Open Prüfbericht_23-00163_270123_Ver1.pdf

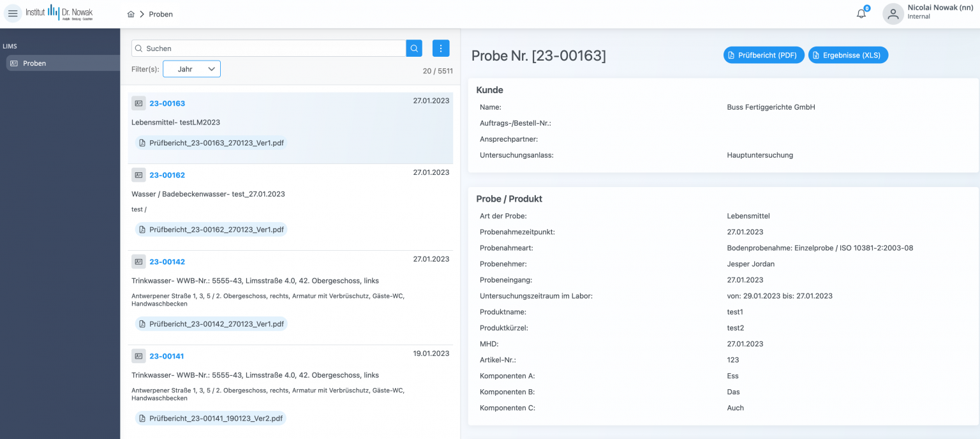pyautogui.click(x=211, y=143)
